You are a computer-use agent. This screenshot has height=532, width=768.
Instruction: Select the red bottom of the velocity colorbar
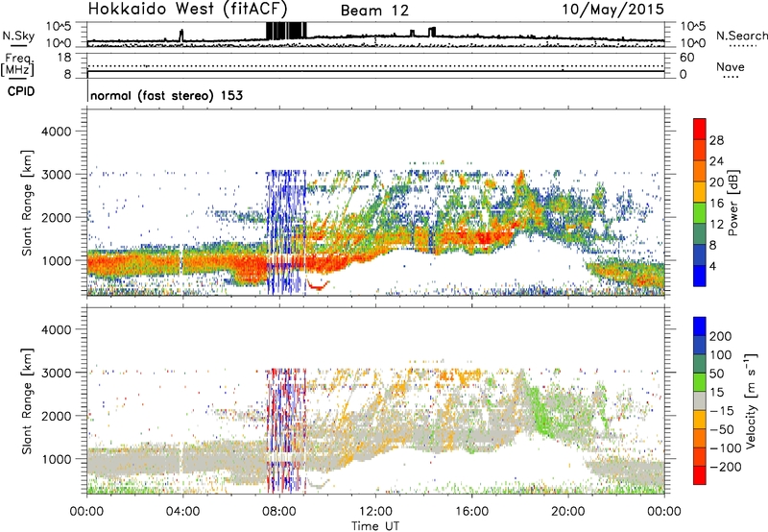tap(700, 475)
